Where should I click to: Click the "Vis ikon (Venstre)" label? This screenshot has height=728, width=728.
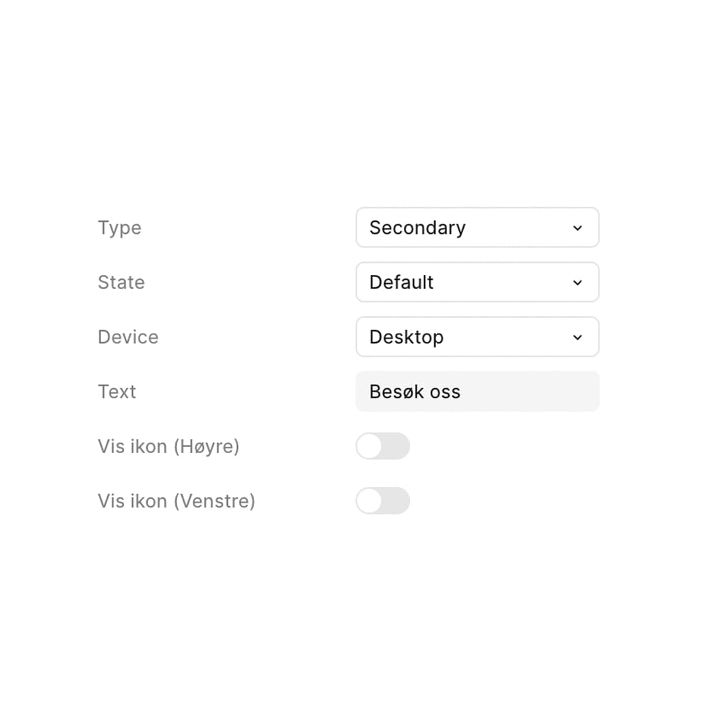[x=177, y=501]
